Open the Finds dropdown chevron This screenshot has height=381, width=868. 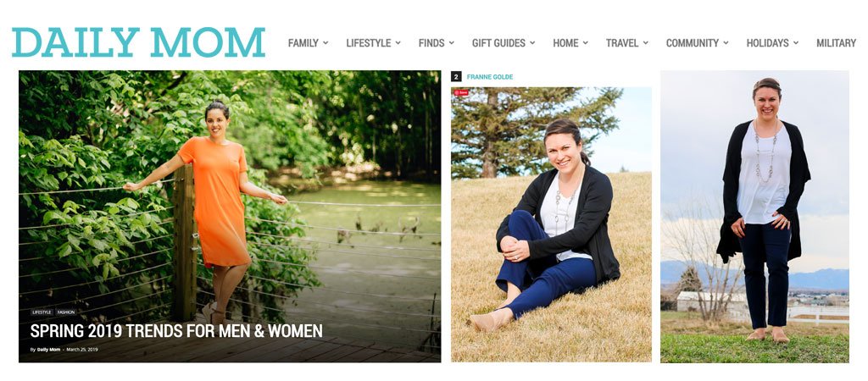tap(452, 42)
